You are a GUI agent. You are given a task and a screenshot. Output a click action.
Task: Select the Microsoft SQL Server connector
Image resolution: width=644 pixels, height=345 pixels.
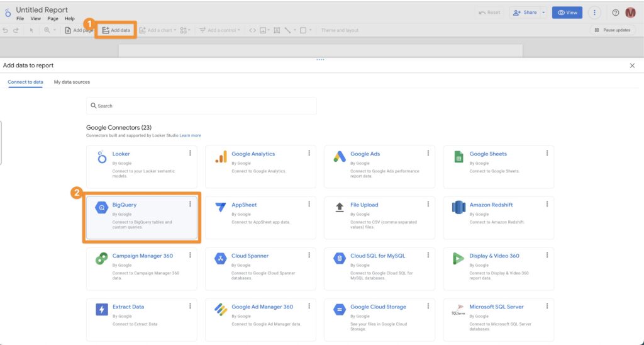[x=499, y=320]
